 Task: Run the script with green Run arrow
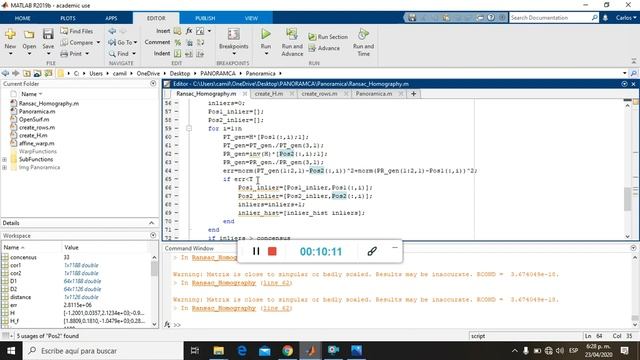point(266,34)
